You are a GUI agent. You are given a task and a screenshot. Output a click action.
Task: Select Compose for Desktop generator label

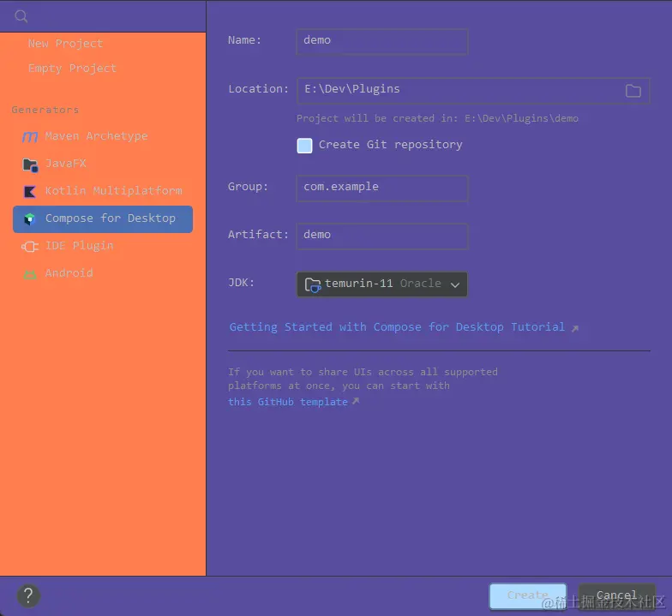coord(111,218)
